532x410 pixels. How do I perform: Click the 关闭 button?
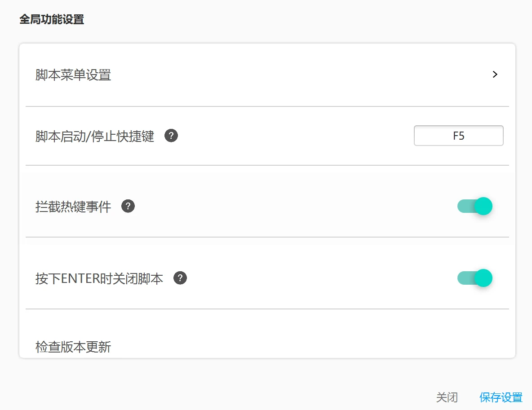(x=447, y=397)
